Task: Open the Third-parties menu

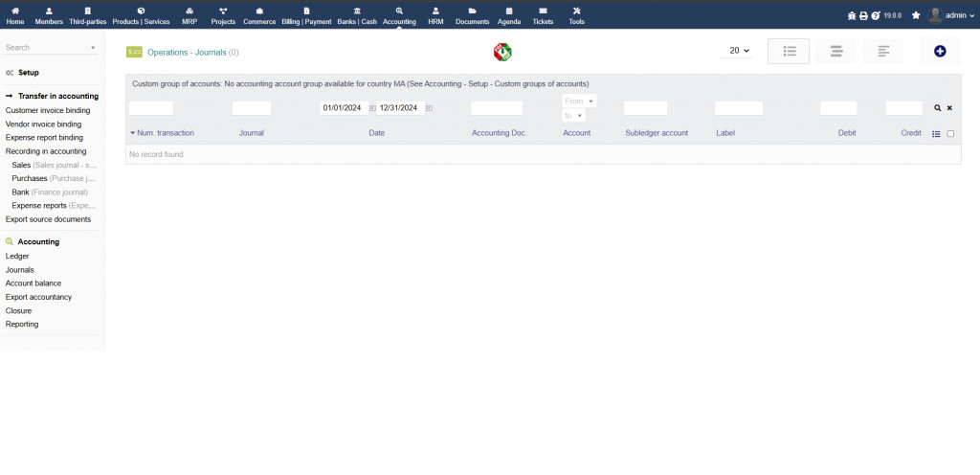Action: [x=87, y=15]
